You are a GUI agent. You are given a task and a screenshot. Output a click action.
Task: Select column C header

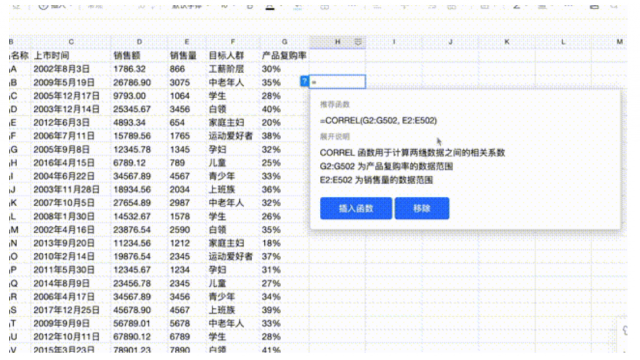point(71,42)
